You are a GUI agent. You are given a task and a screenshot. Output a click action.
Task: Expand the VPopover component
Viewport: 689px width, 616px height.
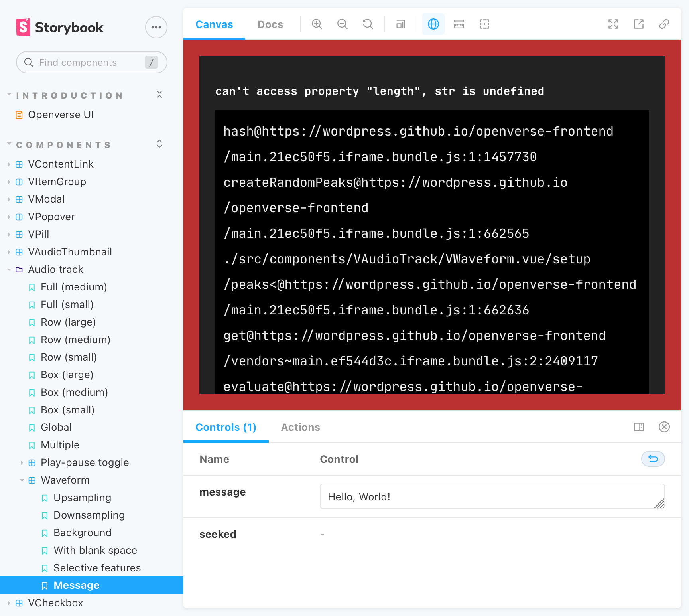51,217
